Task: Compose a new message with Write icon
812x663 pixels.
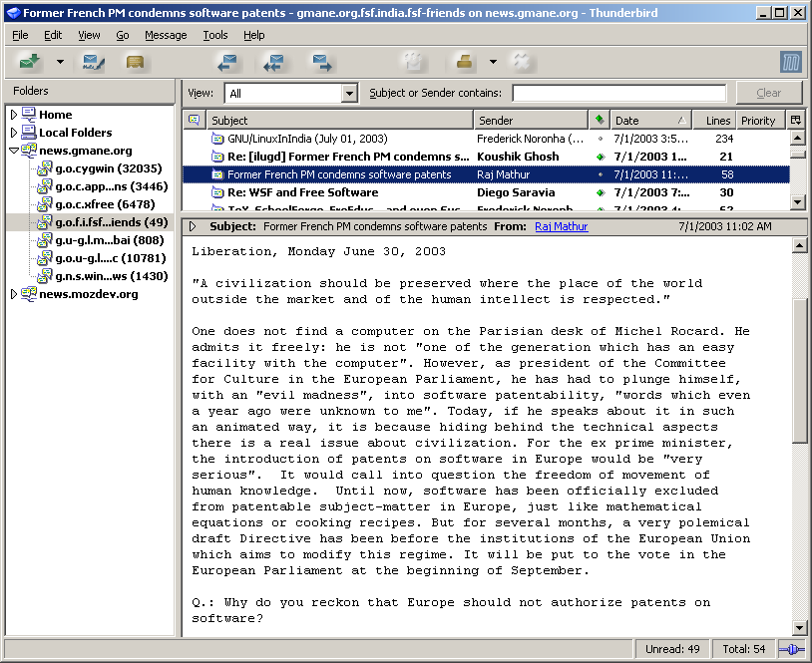Action: pos(95,62)
